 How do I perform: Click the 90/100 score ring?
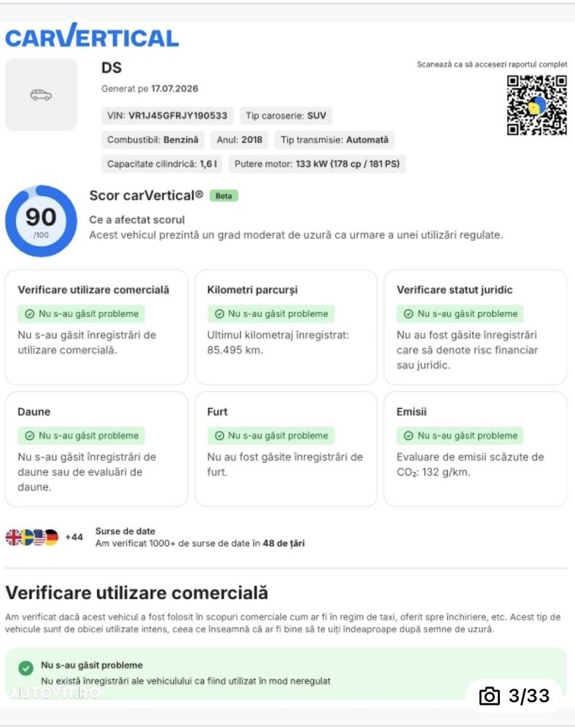(41, 221)
